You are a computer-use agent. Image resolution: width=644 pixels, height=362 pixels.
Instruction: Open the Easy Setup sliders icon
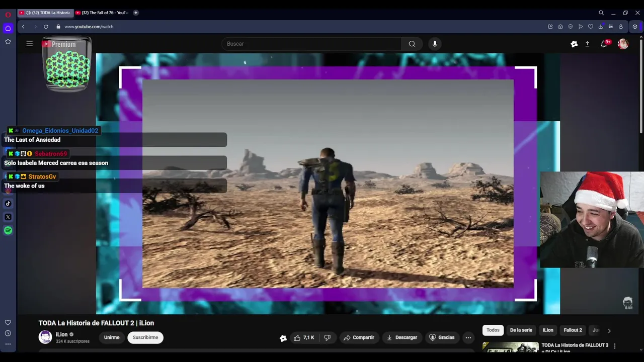[611, 27]
